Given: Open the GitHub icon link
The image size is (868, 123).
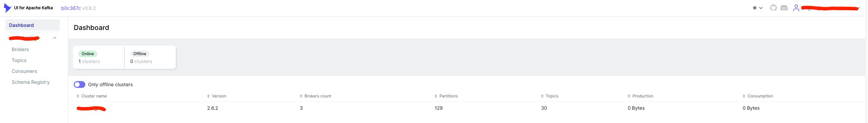Looking at the screenshot, I should tap(773, 8).
